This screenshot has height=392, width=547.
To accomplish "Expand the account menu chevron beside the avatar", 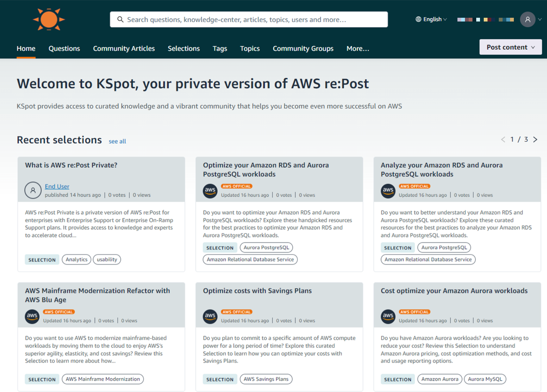I will point(540,19).
